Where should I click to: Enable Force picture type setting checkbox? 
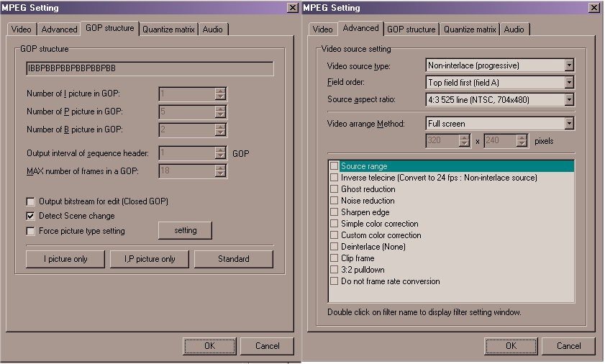pyautogui.click(x=30, y=231)
